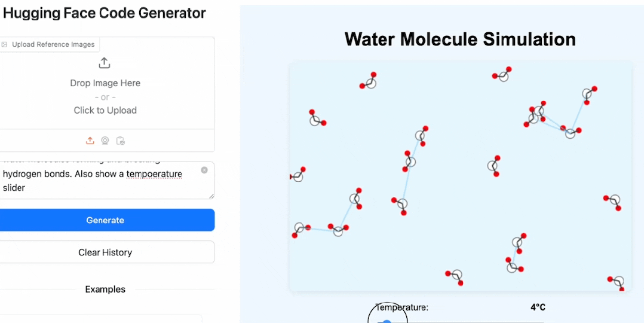Click the 4°C temperature readout

[538, 307]
